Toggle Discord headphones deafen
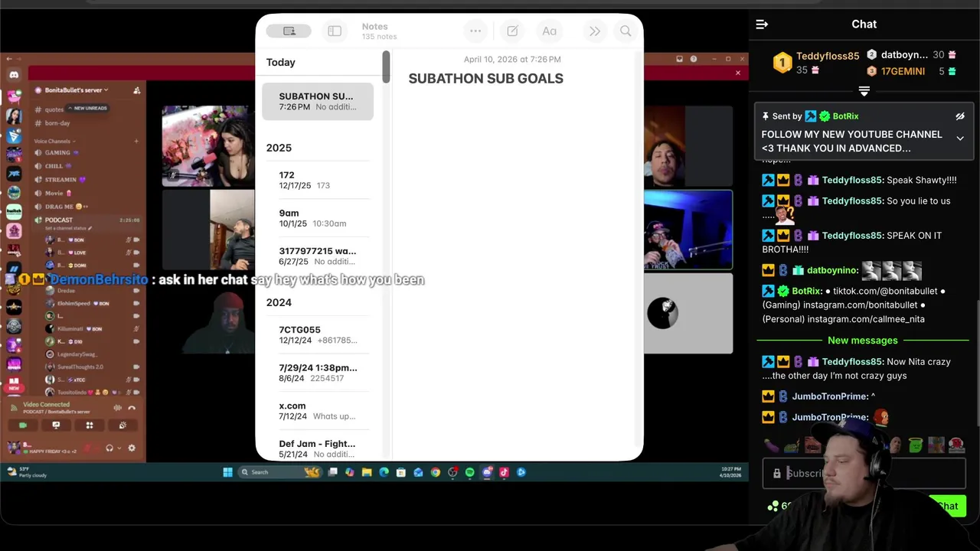 point(109,448)
